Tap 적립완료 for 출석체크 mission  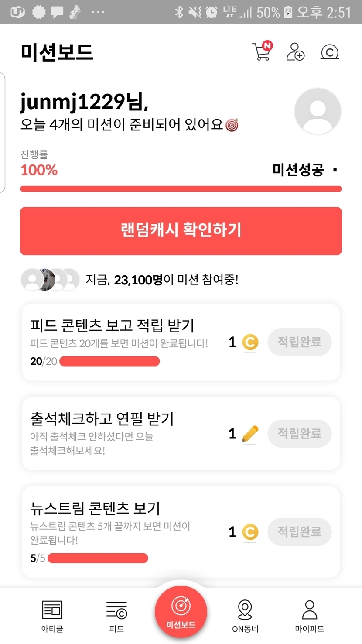click(x=299, y=434)
